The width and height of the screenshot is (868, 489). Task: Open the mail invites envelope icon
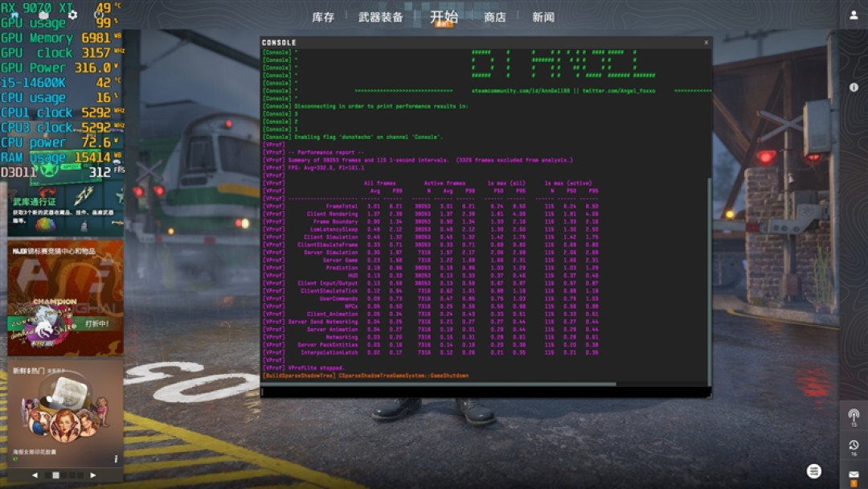click(x=854, y=476)
